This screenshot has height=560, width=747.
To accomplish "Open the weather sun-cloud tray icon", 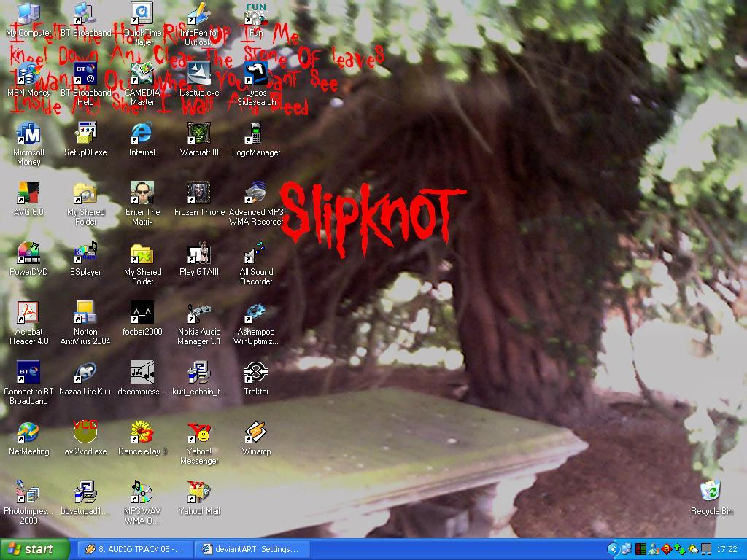I will (x=693, y=550).
